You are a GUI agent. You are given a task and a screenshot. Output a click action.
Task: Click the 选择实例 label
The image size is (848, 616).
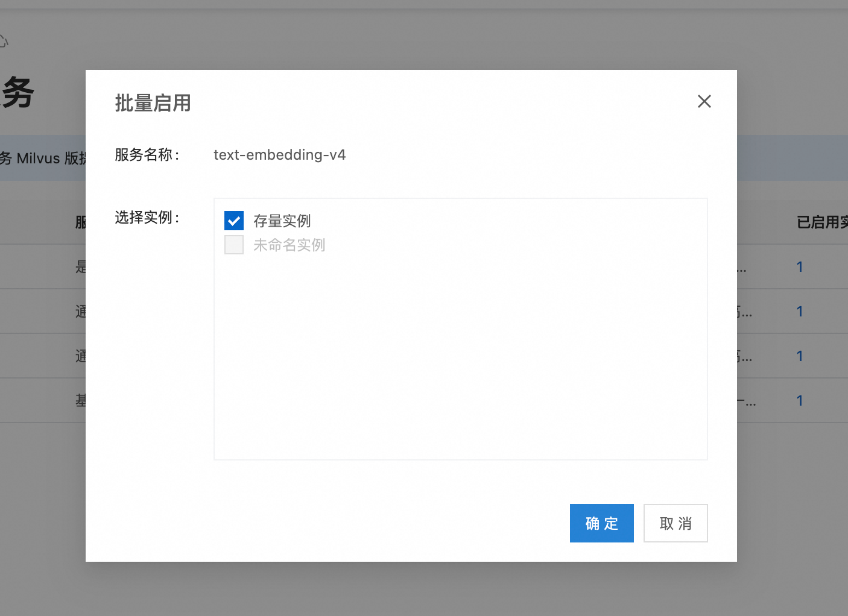147,218
